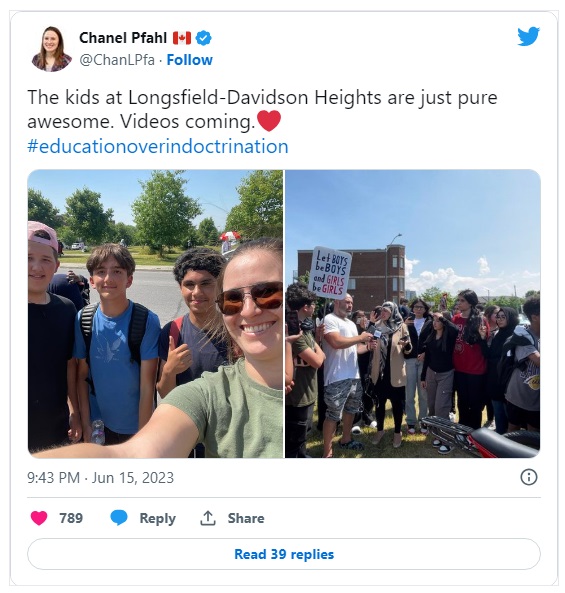Click the red heart emoji in tweet text
Image resolution: width=565 pixels, height=593 pixels.
269,121
